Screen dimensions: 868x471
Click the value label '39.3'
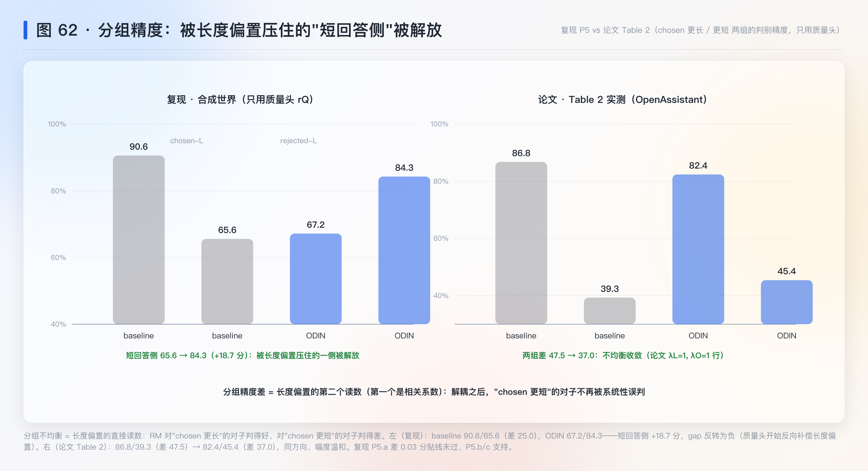(609, 289)
